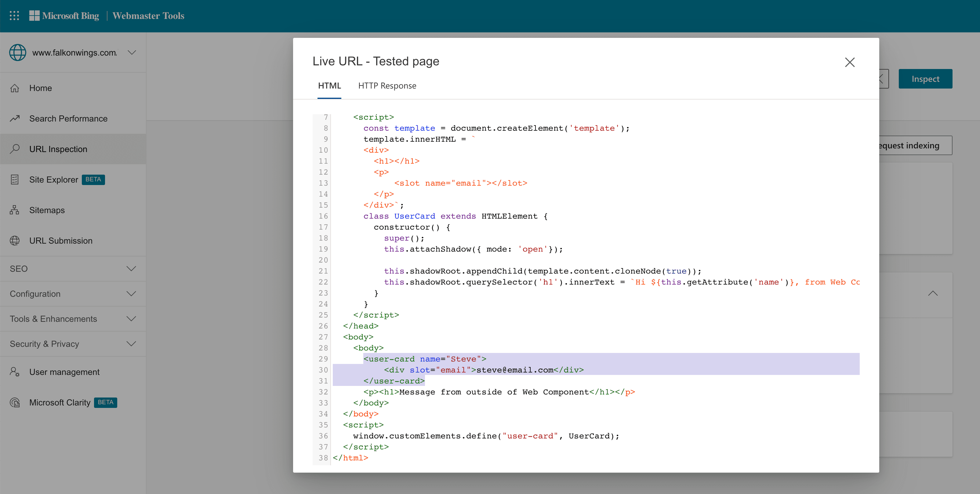Image resolution: width=980 pixels, height=494 pixels.
Task: Open URL Submission page
Action: (x=73, y=241)
